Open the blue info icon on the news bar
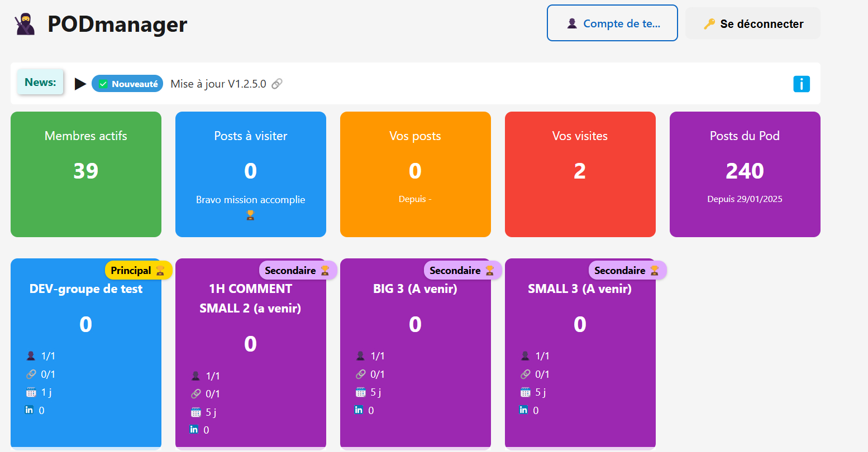868x452 pixels. (x=802, y=84)
